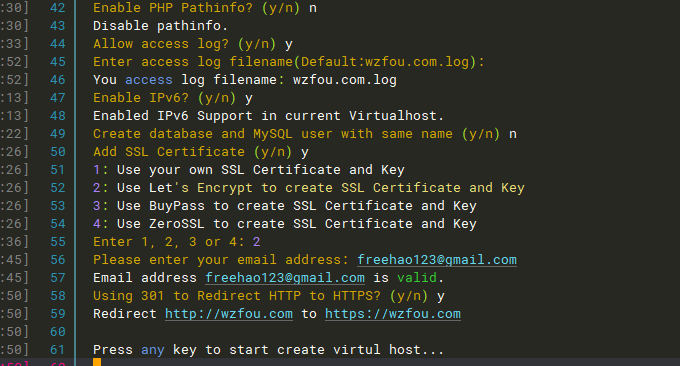680x366 pixels.
Task: Click line number 50
Action: coord(58,152)
